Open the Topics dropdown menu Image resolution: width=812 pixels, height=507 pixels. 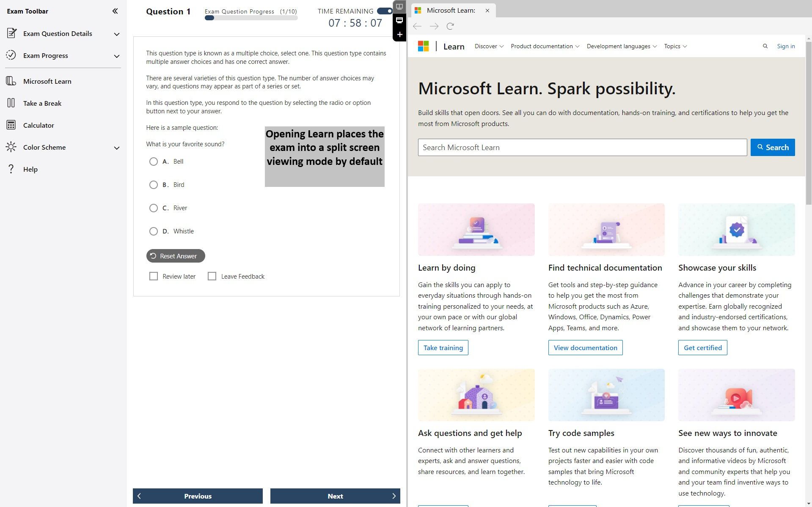[x=674, y=46]
